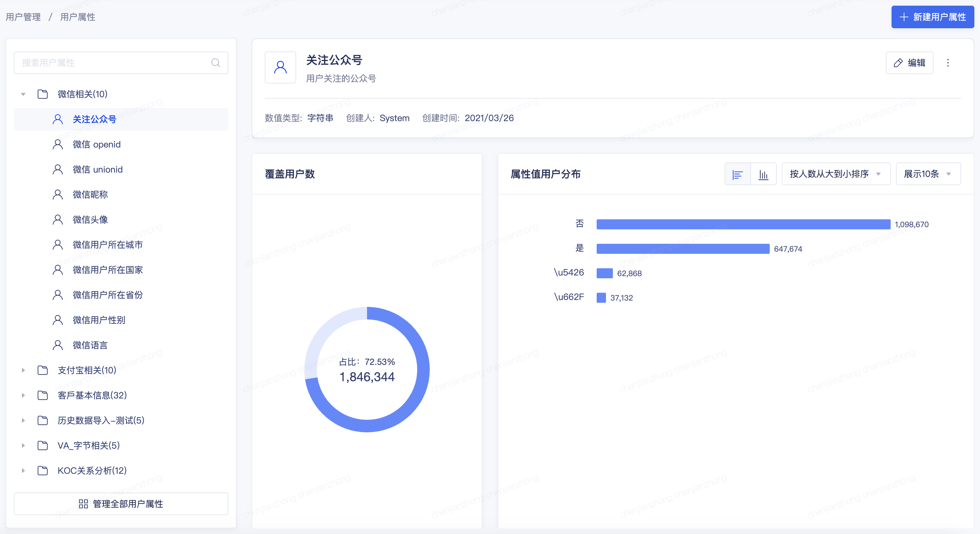
Task: Click the user icon beside 微信头像
Action: pos(57,220)
